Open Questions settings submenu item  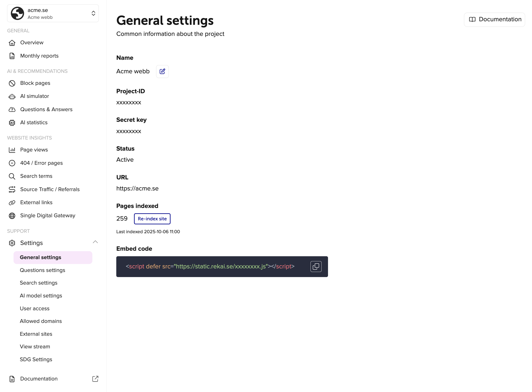coord(43,270)
